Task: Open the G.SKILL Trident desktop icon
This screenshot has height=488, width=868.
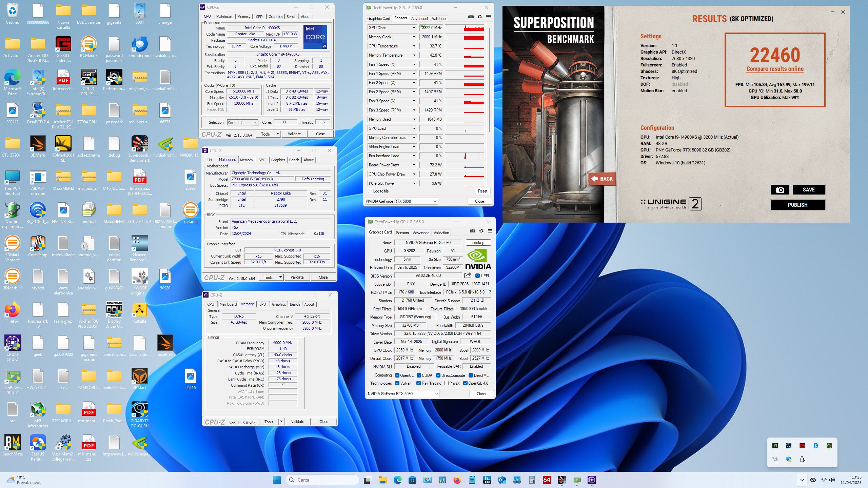Action: (x=63, y=49)
